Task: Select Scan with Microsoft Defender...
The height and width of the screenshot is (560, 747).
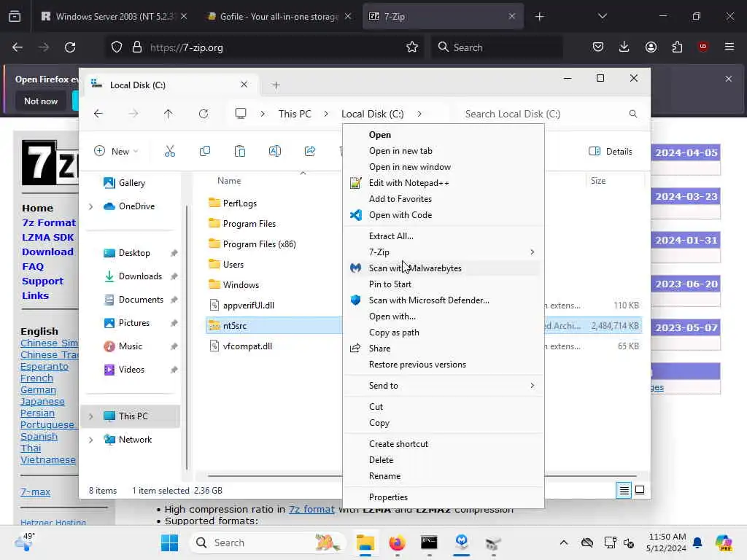Action: pos(444,300)
